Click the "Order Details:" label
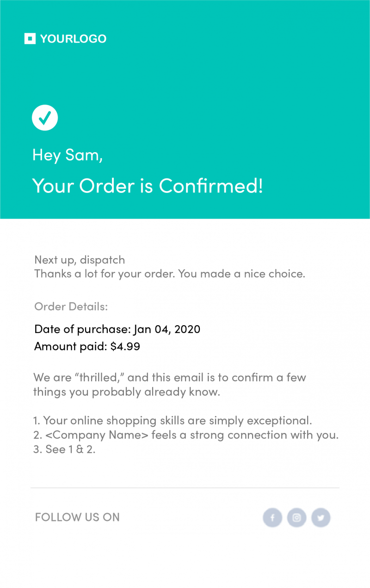 coord(71,306)
